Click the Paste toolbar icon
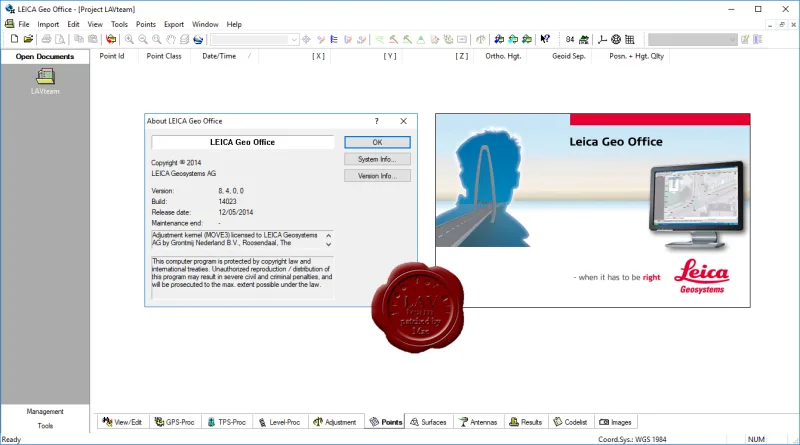The width and height of the screenshot is (800, 445). coord(92,39)
